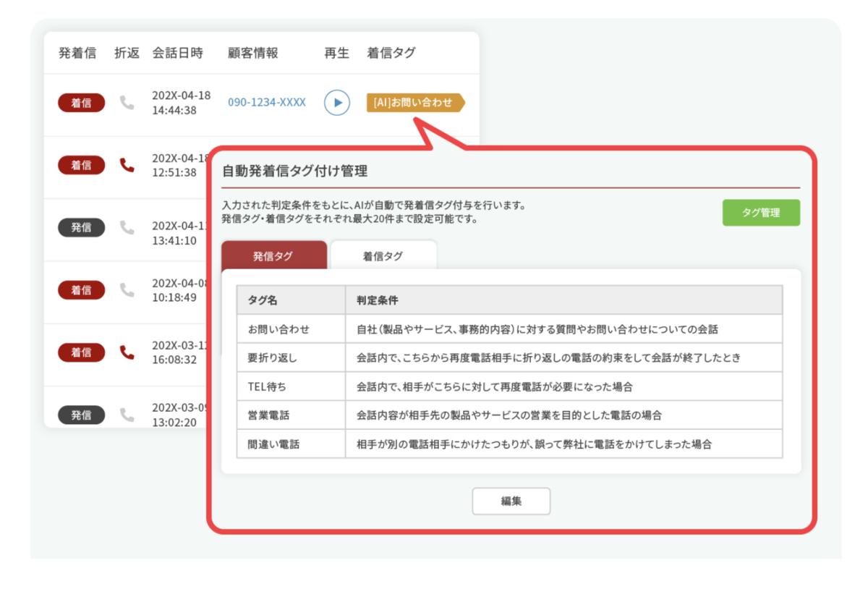Switch to the 着信タグ tab

pyautogui.click(x=383, y=256)
